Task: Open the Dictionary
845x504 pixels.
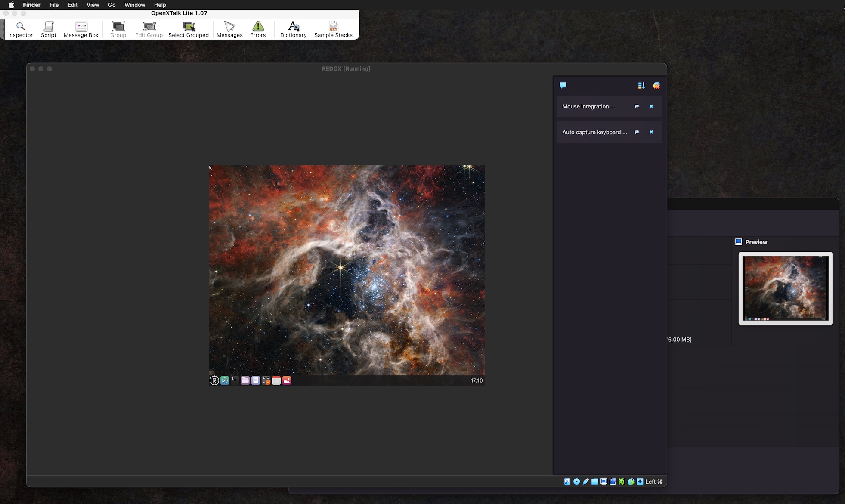Action: point(293,29)
